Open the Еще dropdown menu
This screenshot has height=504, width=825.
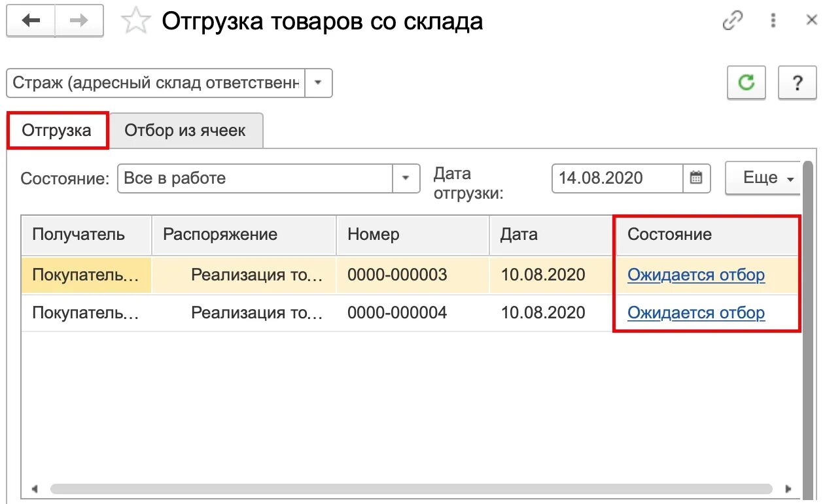pos(763,178)
